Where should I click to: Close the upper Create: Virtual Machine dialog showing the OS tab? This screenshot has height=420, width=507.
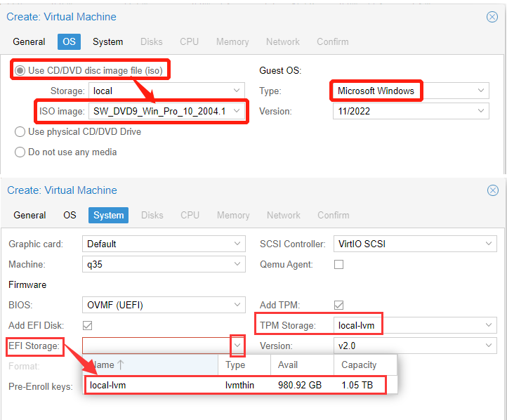tap(492, 17)
